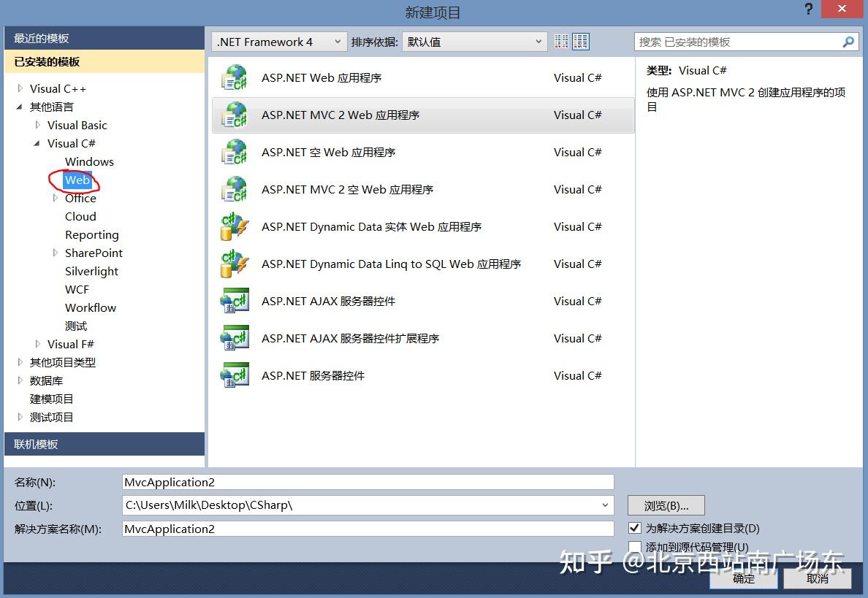868x598 pixels.
Task: Expand the Visual F# tree node
Action: [38, 344]
